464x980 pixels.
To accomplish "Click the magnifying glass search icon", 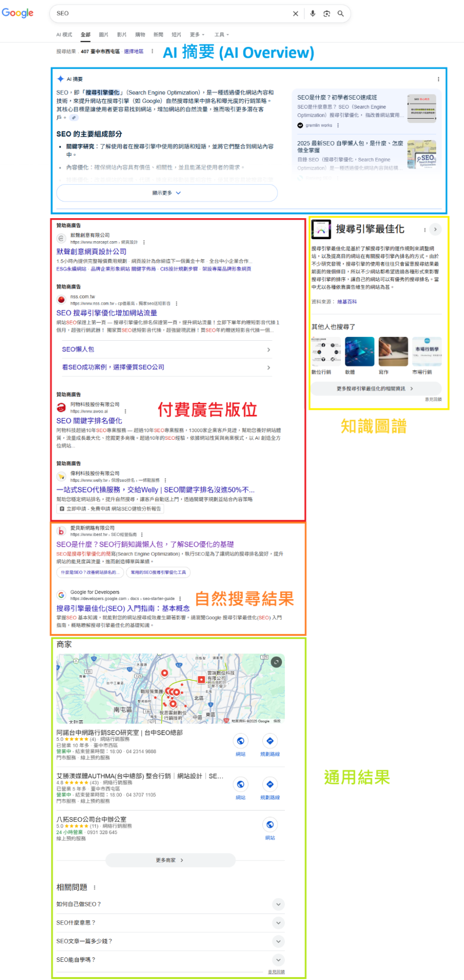I will click(340, 14).
